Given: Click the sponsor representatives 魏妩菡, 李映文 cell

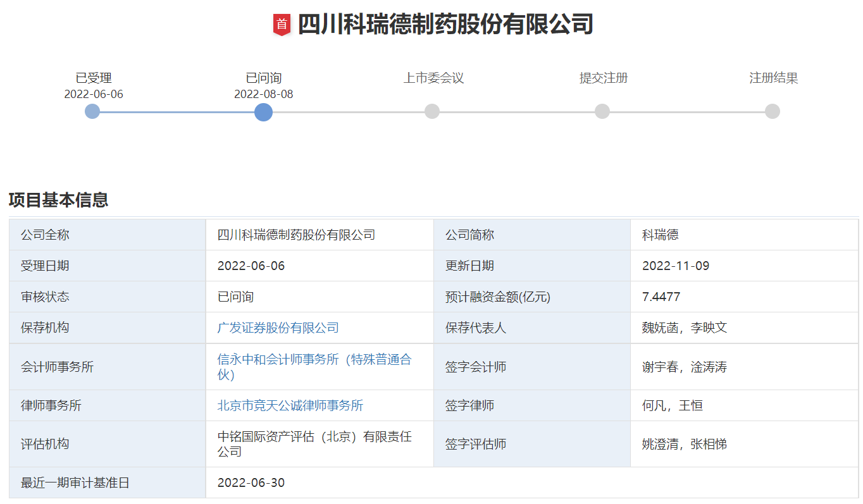Looking at the screenshot, I should (x=684, y=328).
